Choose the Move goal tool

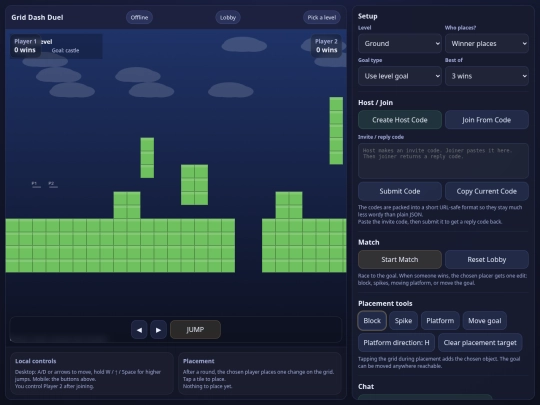click(485, 321)
